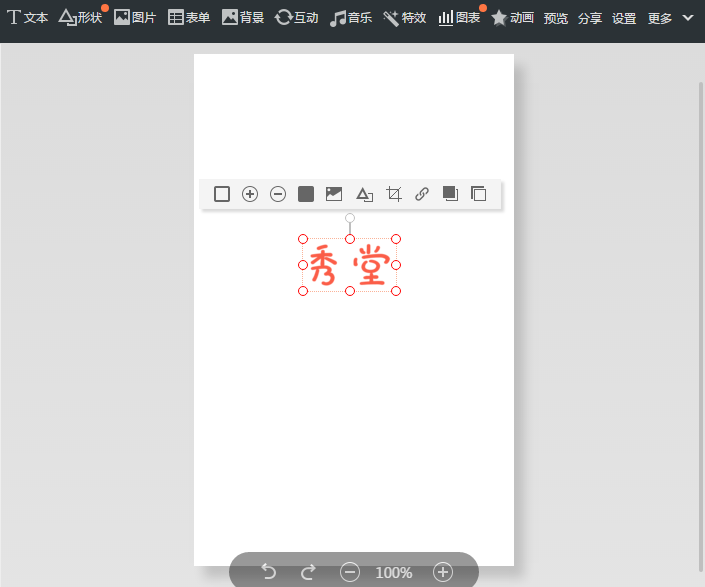Screen dimensions: 705x587
Task: Click the empty square outline icon
Action: [222, 194]
